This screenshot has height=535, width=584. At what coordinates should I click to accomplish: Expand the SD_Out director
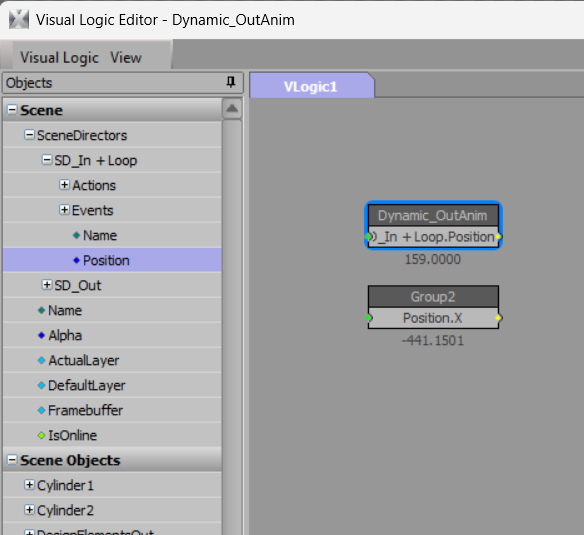tap(47, 285)
